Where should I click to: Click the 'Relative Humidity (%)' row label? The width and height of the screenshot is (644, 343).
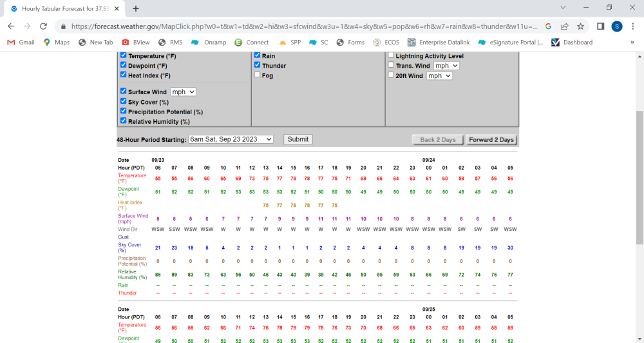pos(132,274)
